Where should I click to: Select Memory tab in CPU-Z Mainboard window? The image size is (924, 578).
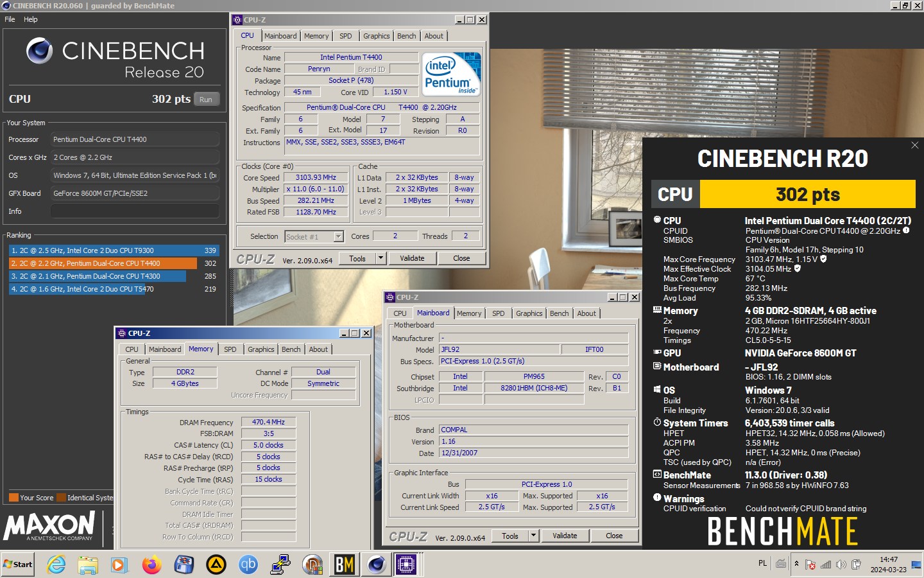pyautogui.click(x=469, y=313)
